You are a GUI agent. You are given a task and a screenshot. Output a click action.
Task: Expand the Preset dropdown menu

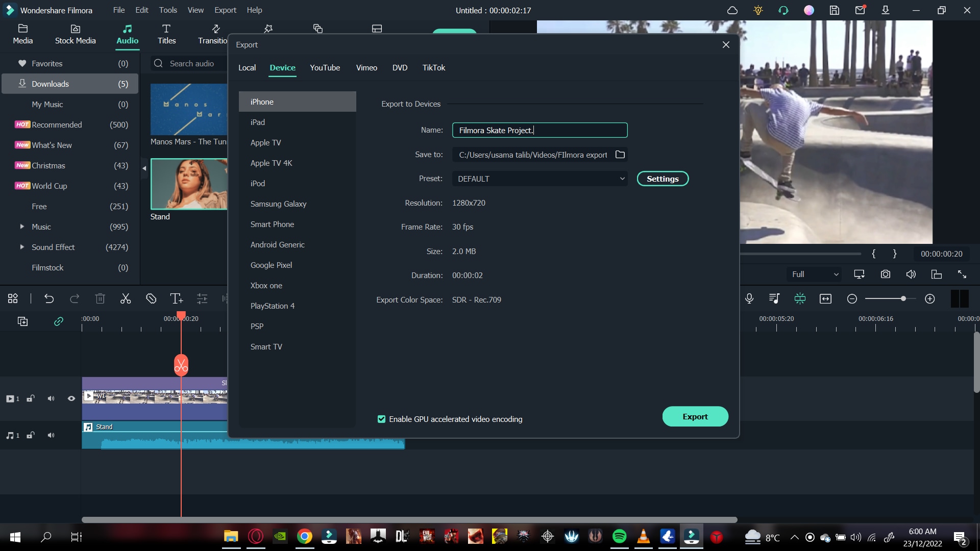tap(621, 178)
